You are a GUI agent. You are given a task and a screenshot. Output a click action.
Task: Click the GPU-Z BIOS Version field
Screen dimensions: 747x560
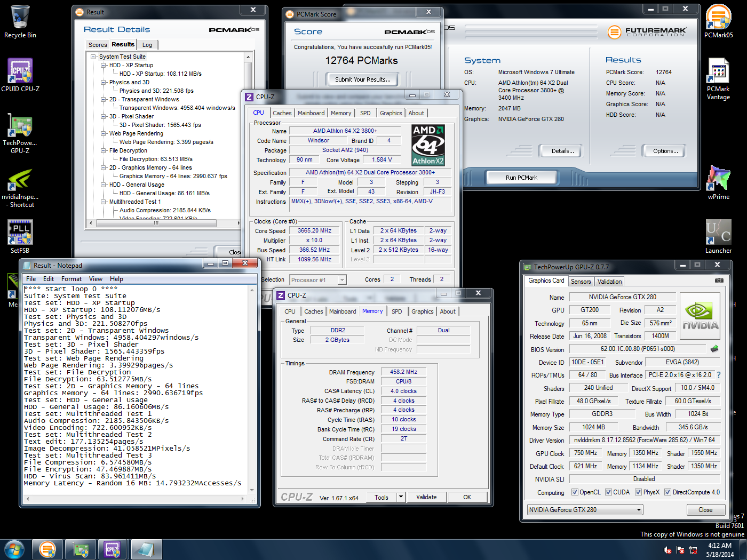point(638,349)
